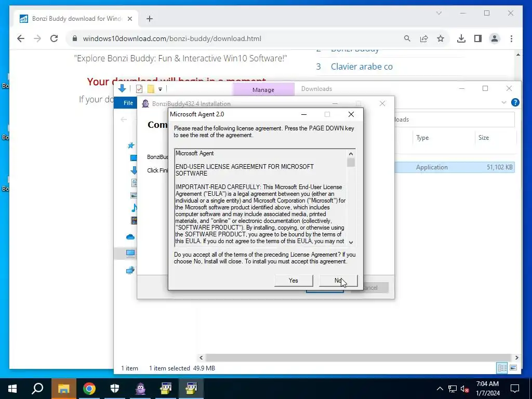Expand the Explorer ribbon chevron
This screenshot has height=399, width=532.
click(x=504, y=102)
